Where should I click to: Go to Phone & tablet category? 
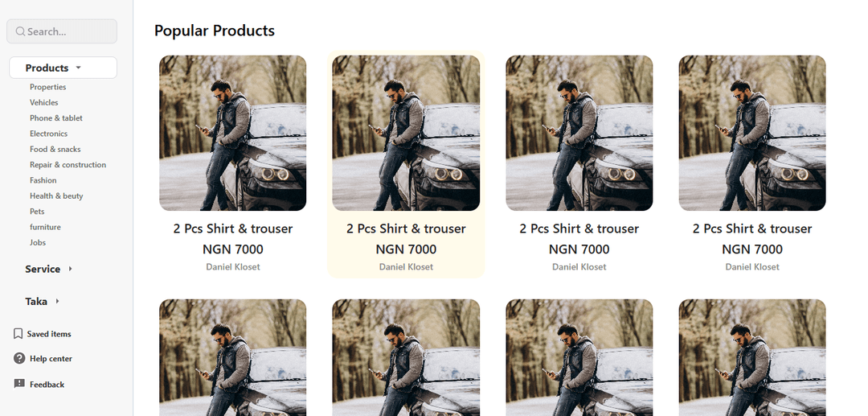tap(56, 118)
